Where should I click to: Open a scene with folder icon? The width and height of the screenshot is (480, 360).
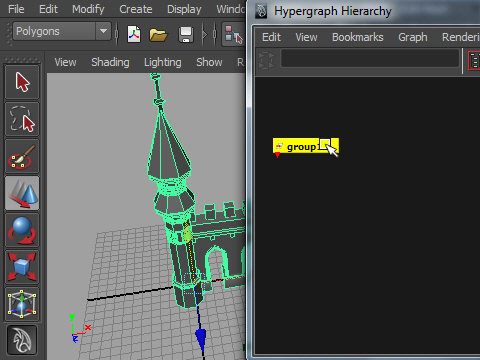click(158, 34)
